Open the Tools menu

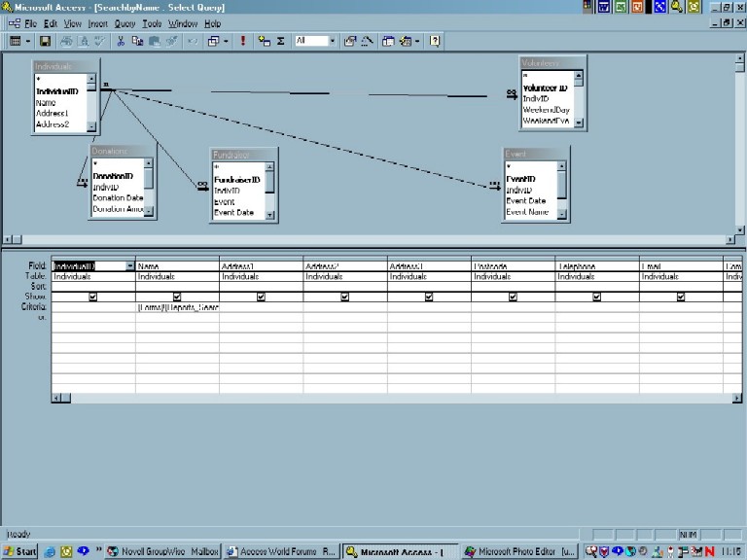coord(152,22)
